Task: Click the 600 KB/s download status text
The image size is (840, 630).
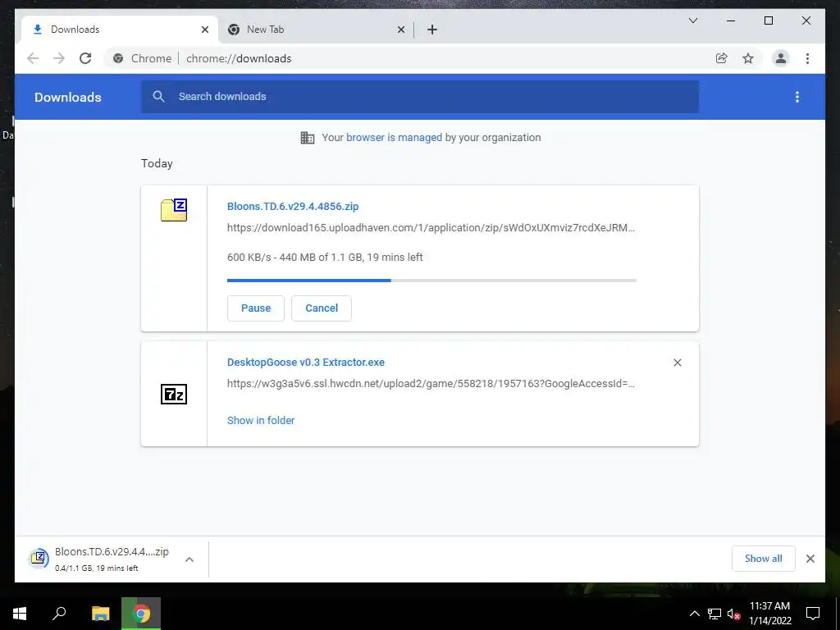Action: [x=325, y=257]
